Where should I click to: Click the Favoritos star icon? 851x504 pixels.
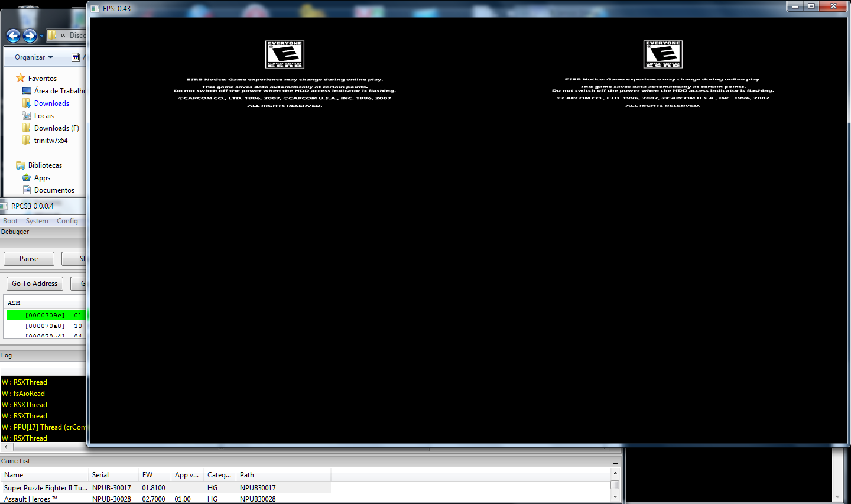21,78
